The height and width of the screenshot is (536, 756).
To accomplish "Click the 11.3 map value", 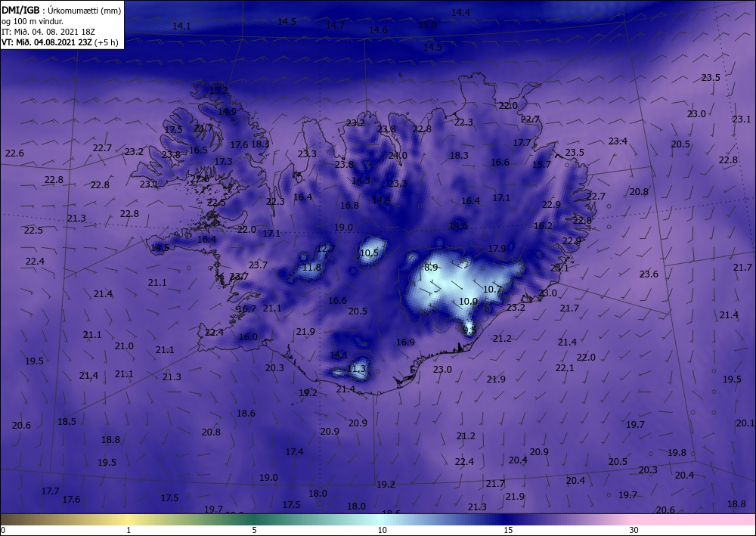I will pyautogui.click(x=357, y=369).
